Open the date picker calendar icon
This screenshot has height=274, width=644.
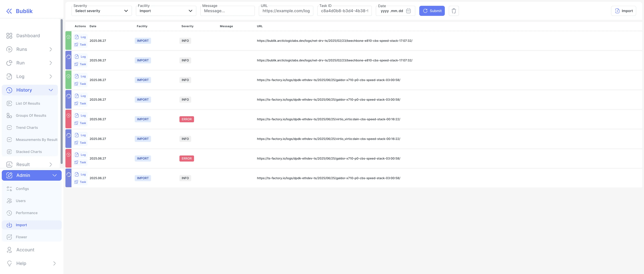point(408,11)
